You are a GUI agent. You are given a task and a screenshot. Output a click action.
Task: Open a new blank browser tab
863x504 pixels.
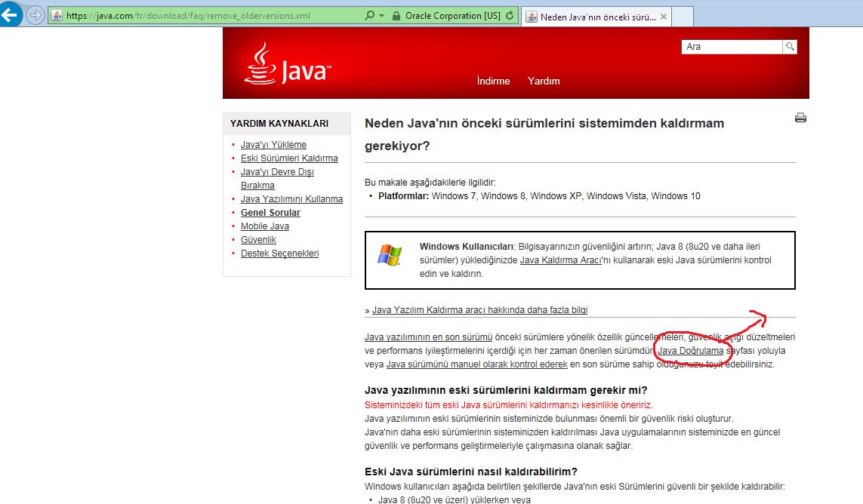point(682,17)
